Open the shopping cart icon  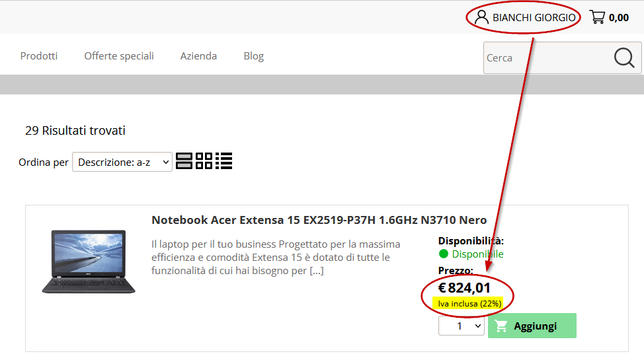pyautogui.click(x=597, y=17)
